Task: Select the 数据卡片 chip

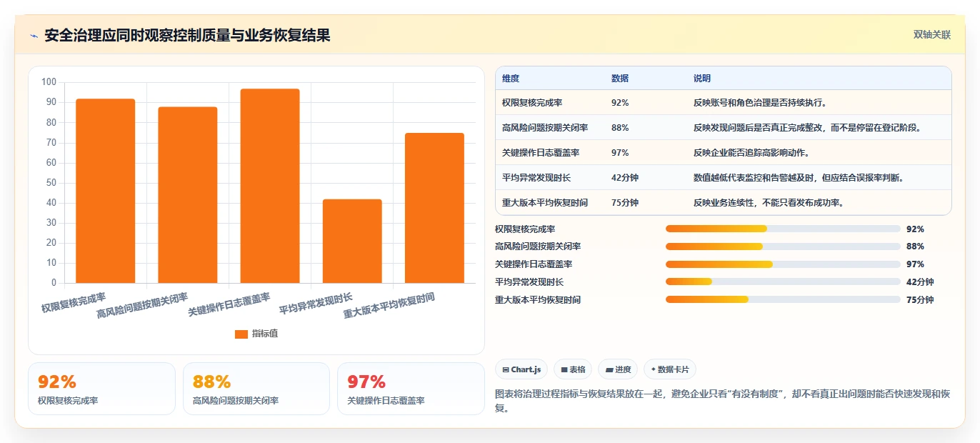Action: click(x=670, y=369)
